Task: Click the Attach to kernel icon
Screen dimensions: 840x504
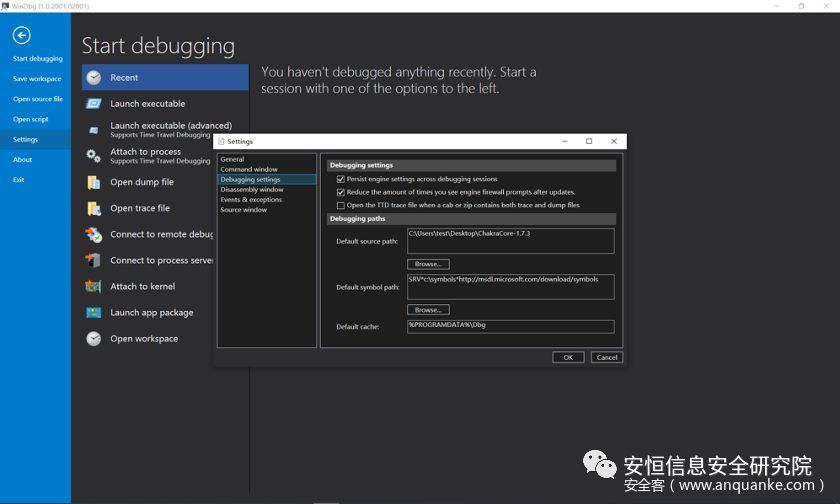Action: [94, 286]
